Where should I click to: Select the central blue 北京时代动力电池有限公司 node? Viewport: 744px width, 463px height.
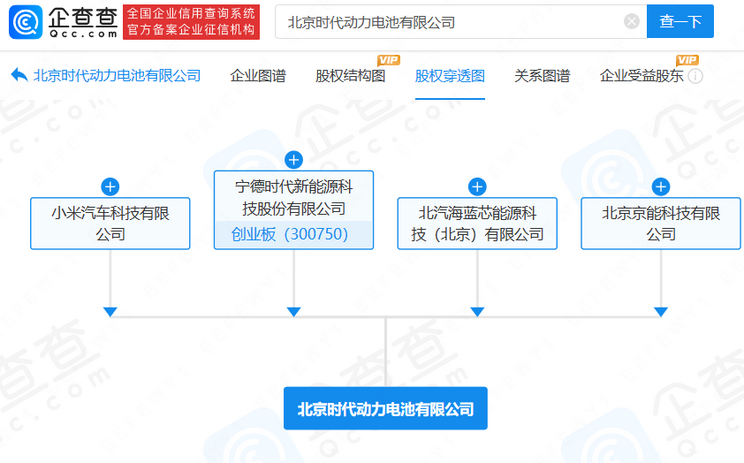[385, 409]
